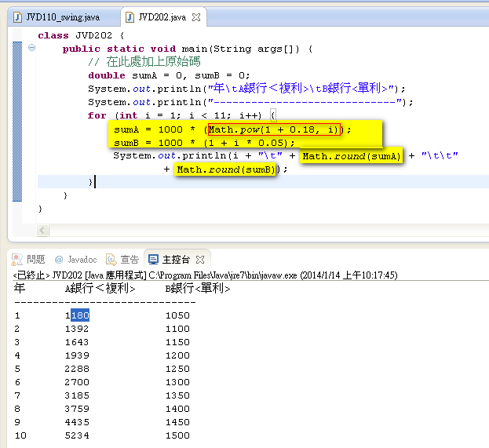
Task: Click console value 3759
Action: [77, 409]
